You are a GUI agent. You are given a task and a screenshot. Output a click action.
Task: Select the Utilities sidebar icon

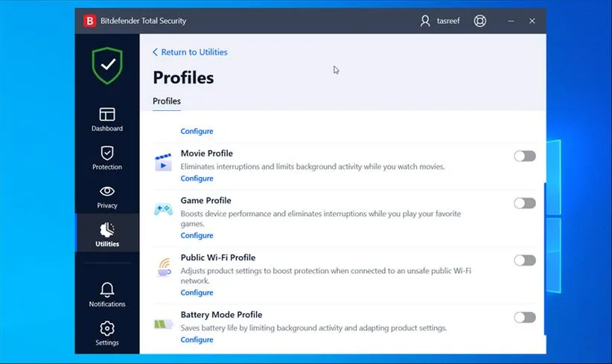pos(107,230)
